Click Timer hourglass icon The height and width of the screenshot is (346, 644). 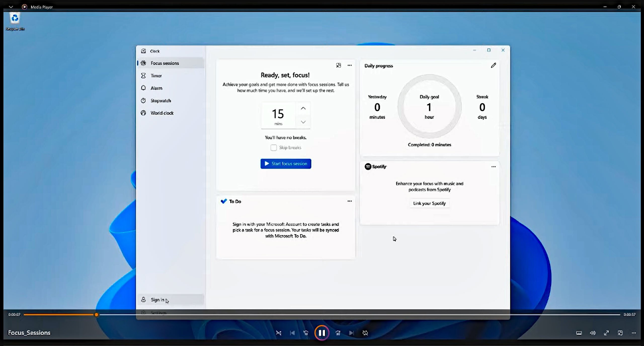click(x=143, y=76)
